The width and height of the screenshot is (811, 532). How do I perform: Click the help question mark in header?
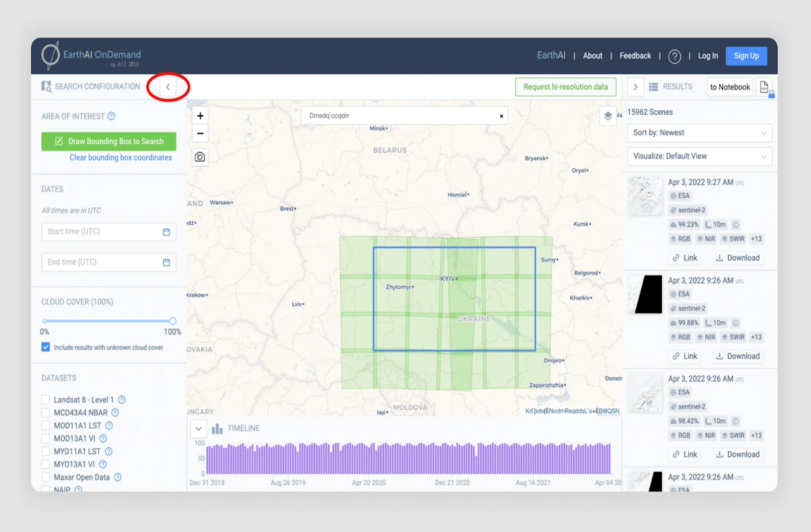(674, 56)
